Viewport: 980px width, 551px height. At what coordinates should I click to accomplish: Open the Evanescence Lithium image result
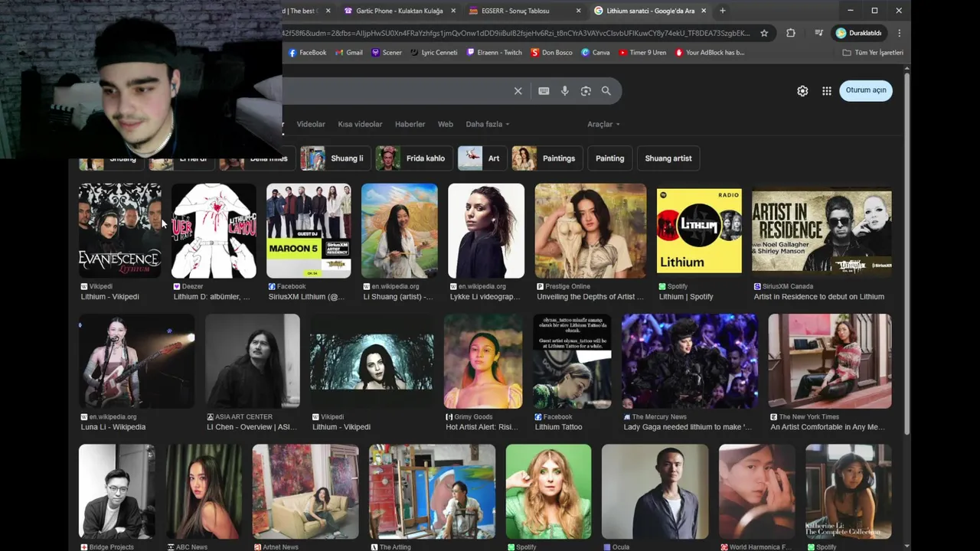coord(120,230)
